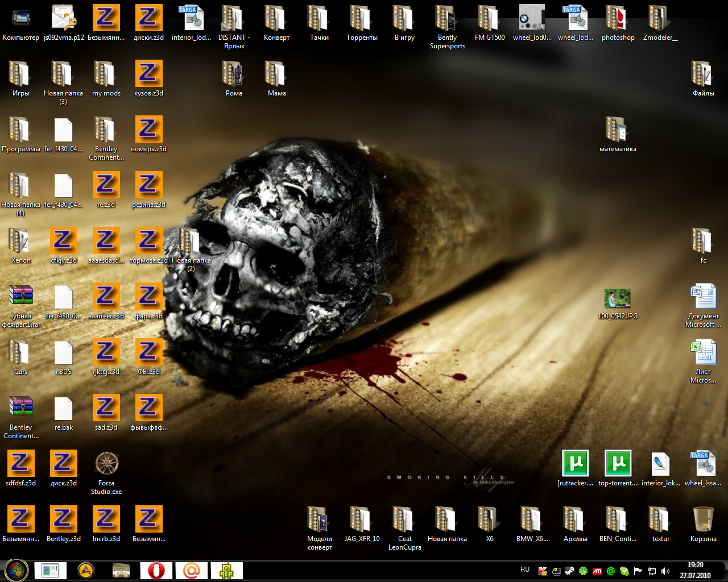
Task: Open the В игру folder
Action: pos(404,24)
